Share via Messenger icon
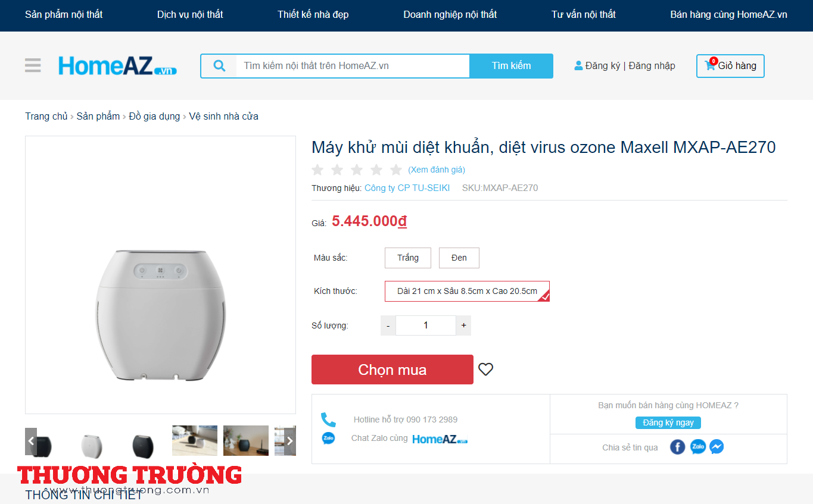This screenshot has width=813, height=504. [x=717, y=447]
